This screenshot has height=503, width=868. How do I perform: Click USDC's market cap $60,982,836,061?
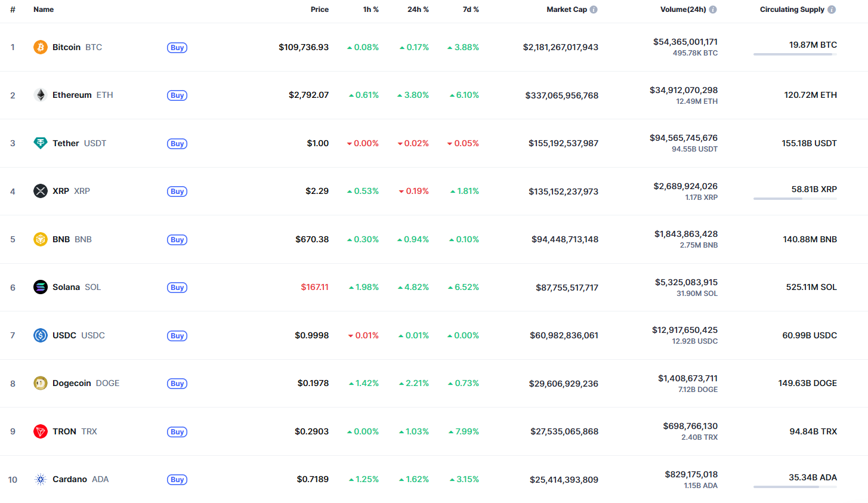tap(564, 335)
